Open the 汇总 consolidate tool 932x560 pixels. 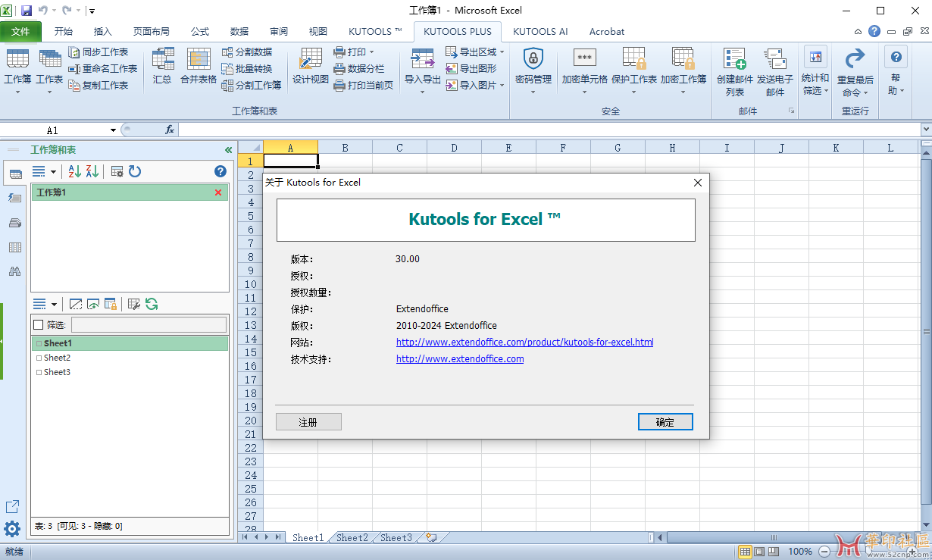tap(162, 66)
